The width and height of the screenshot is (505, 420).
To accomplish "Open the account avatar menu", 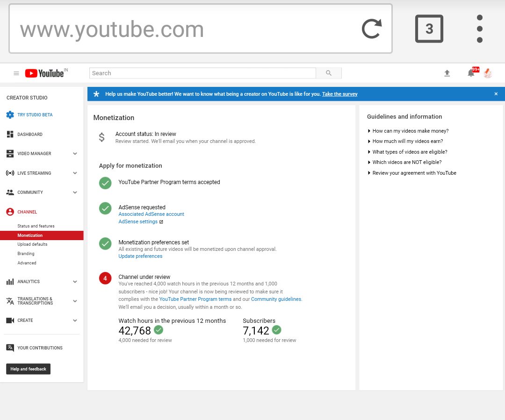I will (488, 73).
